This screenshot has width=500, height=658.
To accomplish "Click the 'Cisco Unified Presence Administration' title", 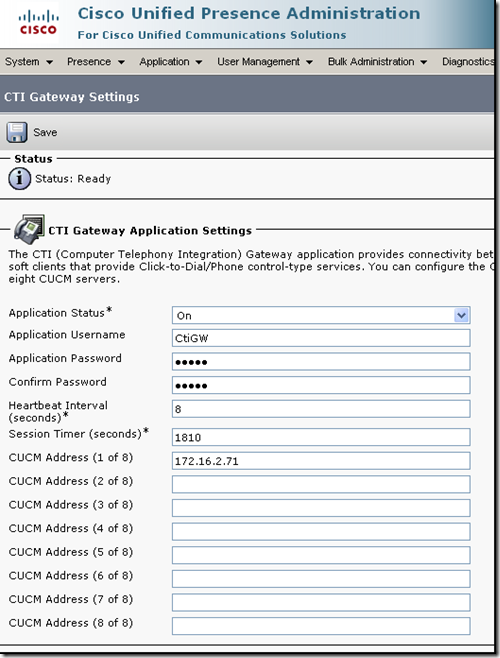I will (x=249, y=13).
